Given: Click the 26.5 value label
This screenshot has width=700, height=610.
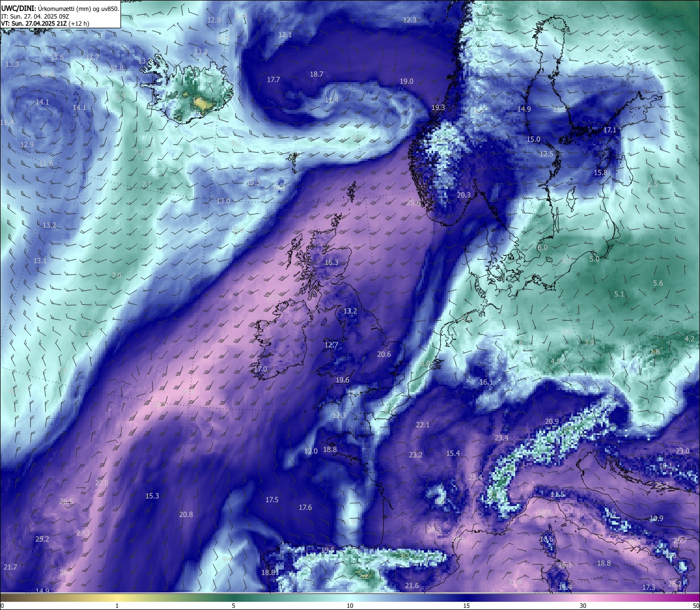Looking at the screenshot, I should 66,501.
